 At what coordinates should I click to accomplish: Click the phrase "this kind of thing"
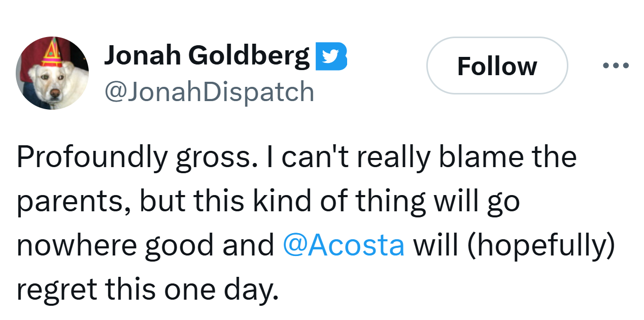[303, 202]
